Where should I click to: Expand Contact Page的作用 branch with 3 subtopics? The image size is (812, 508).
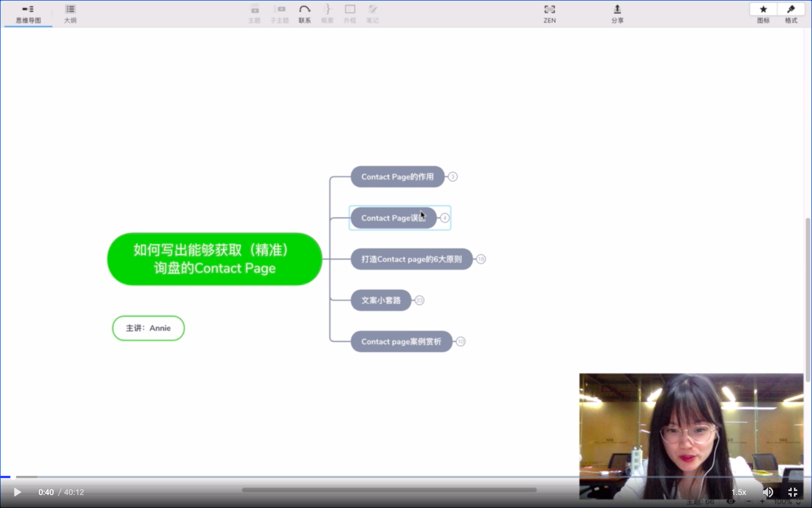pos(453,177)
